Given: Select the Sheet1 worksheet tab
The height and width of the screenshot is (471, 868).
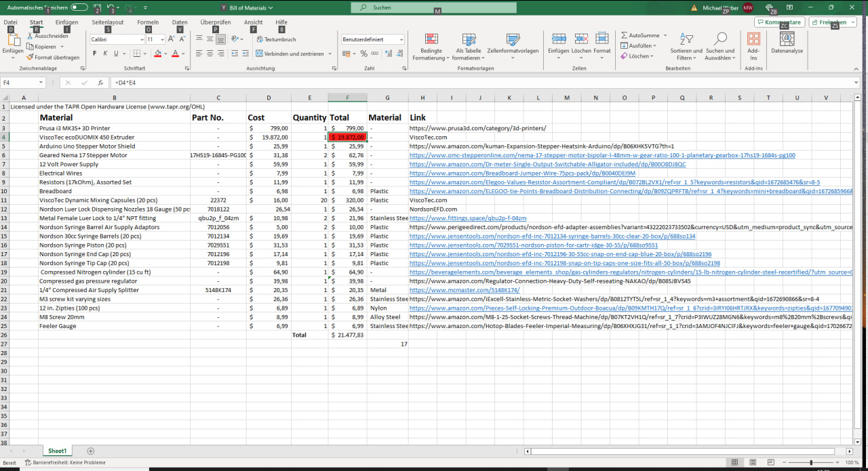Looking at the screenshot, I should (58, 451).
